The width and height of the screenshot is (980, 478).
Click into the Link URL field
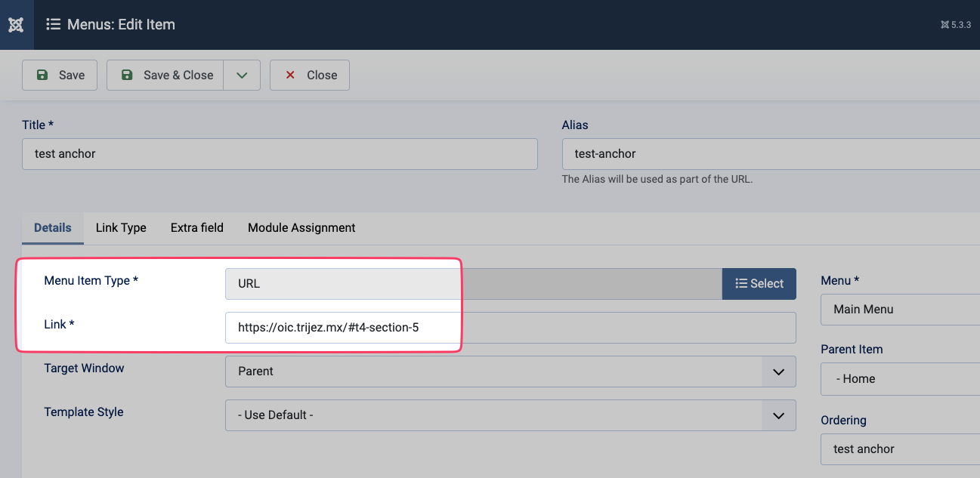point(510,328)
